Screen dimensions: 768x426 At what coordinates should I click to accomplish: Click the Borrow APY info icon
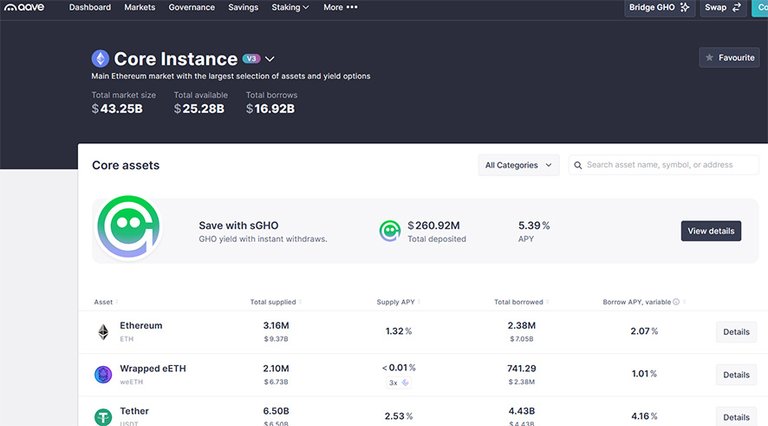pyautogui.click(x=676, y=302)
